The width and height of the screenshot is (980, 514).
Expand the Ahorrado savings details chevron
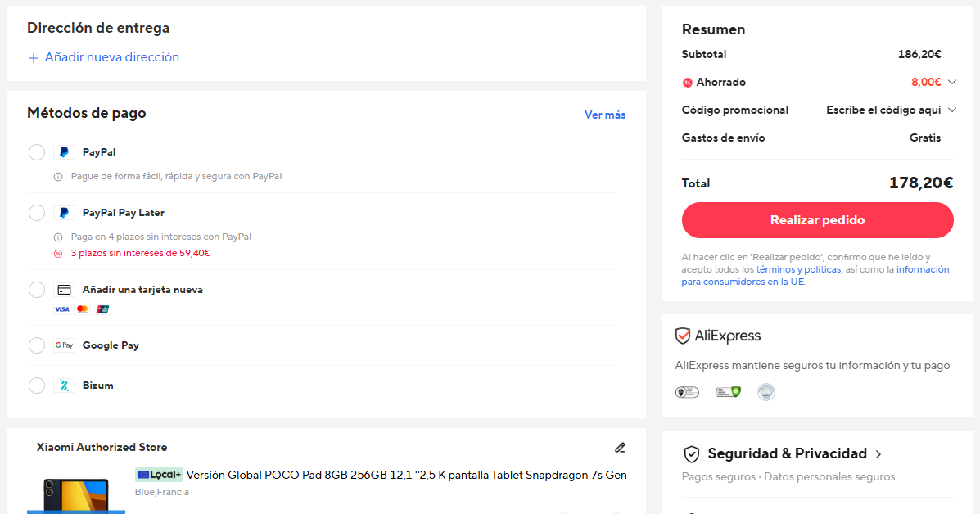951,83
